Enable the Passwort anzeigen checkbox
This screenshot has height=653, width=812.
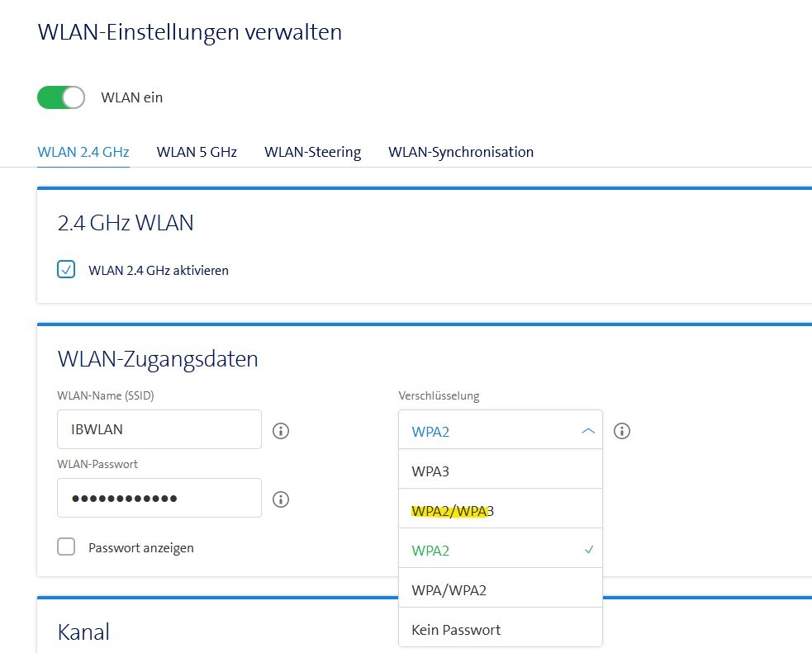pos(66,547)
